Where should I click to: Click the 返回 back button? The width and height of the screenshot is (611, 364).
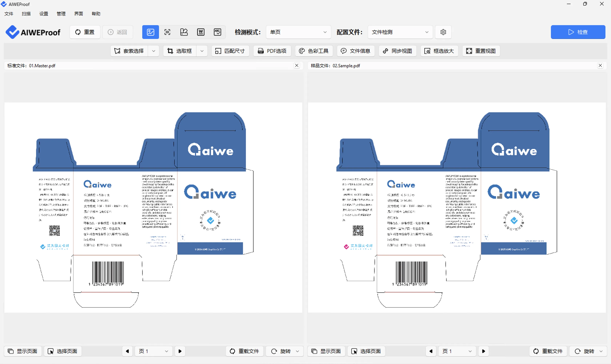(x=118, y=32)
